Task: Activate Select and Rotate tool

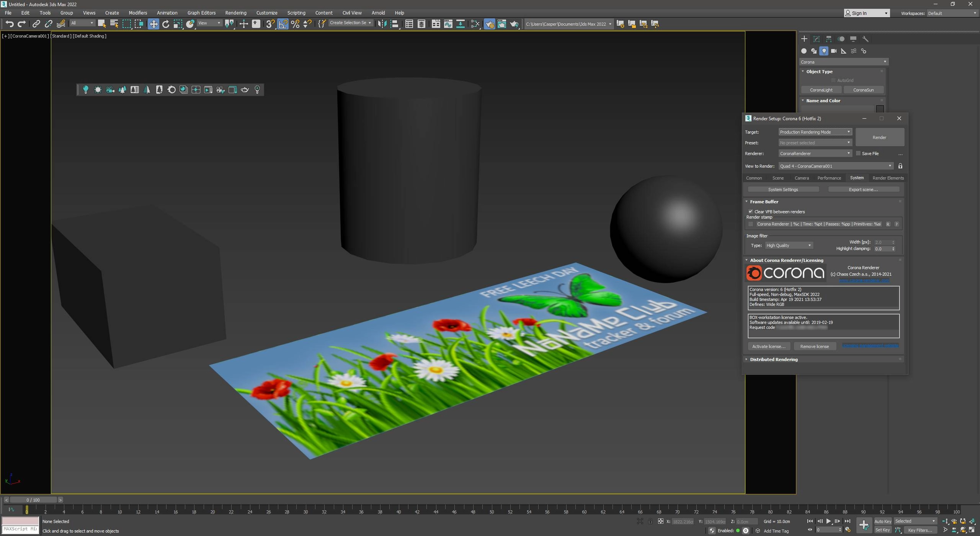Action: [165, 24]
